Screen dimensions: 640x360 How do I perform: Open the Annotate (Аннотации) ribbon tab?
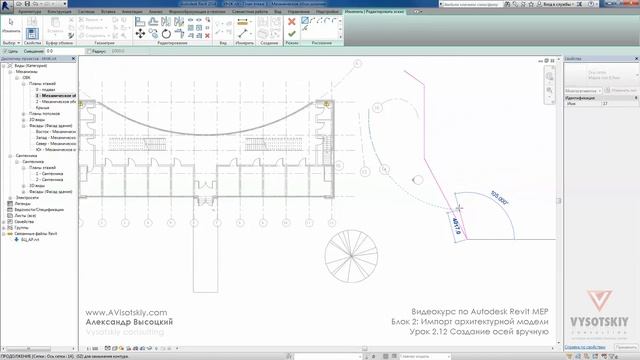pyautogui.click(x=132, y=12)
